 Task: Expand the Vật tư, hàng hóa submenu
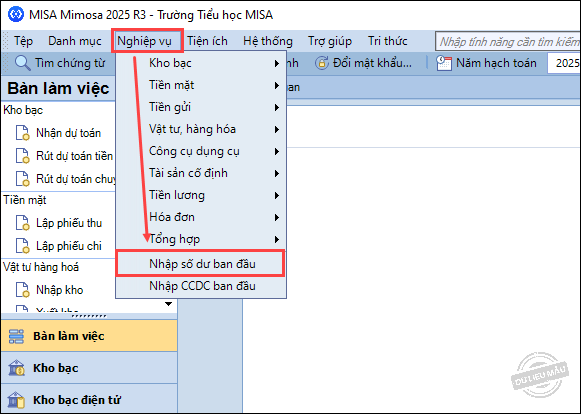[201, 129]
